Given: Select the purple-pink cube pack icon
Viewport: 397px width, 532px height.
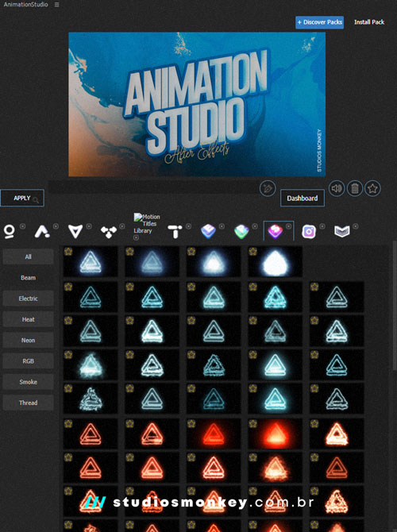Looking at the screenshot, I should 275,232.
